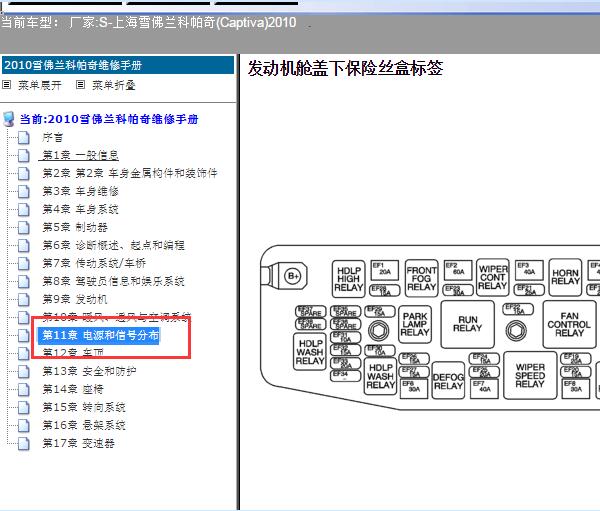600x511 pixels.
Task: Click EF1 20A fuse in the diagram
Action: point(385,270)
